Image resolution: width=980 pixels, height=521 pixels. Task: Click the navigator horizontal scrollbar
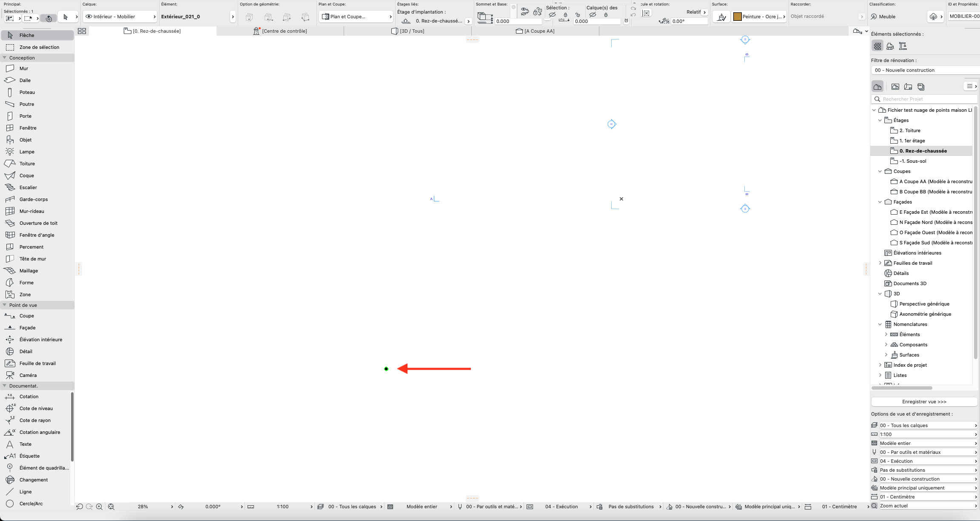point(902,388)
